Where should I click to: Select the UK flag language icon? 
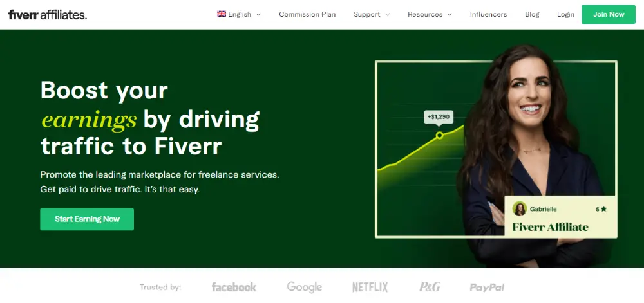point(222,14)
